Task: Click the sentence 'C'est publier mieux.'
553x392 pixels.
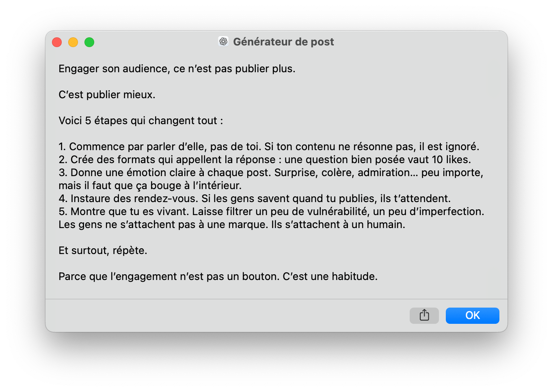Action: pyautogui.click(x=107, y=95)
